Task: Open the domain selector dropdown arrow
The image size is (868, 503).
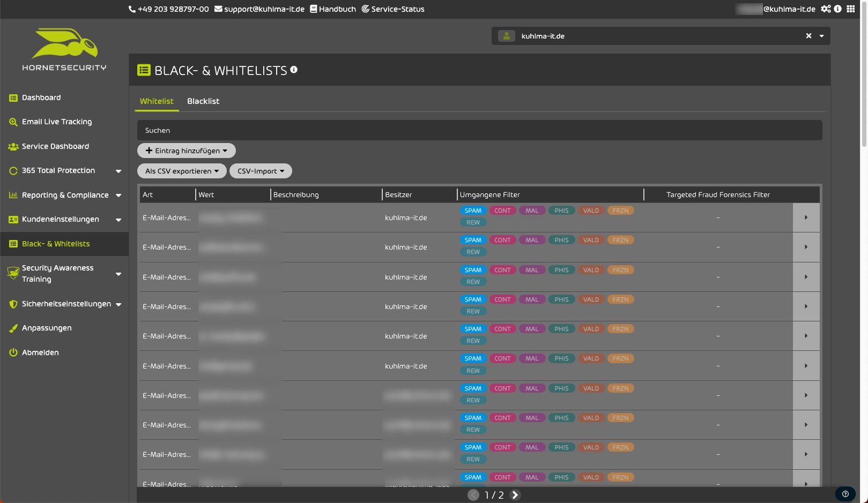Action: [x=821, y=36]
